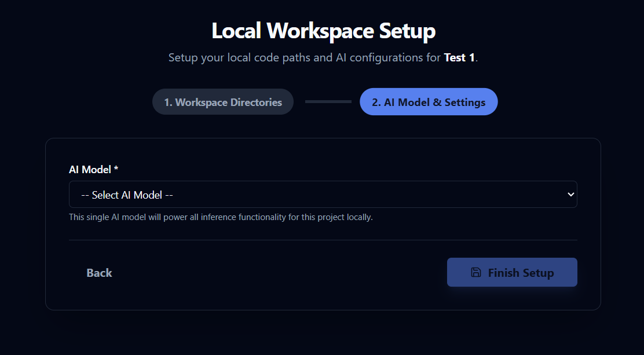
Task: Click the 'This single AI model' helper text
Action: [221, 217]
